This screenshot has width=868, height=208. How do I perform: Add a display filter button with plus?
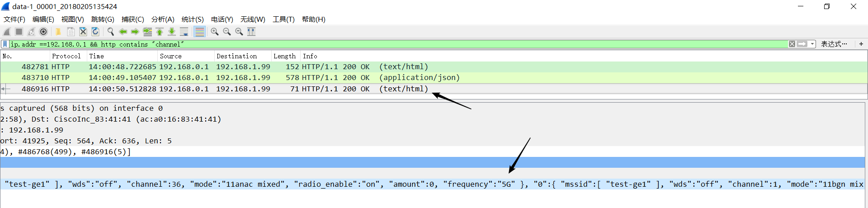[x=861, y=44]
